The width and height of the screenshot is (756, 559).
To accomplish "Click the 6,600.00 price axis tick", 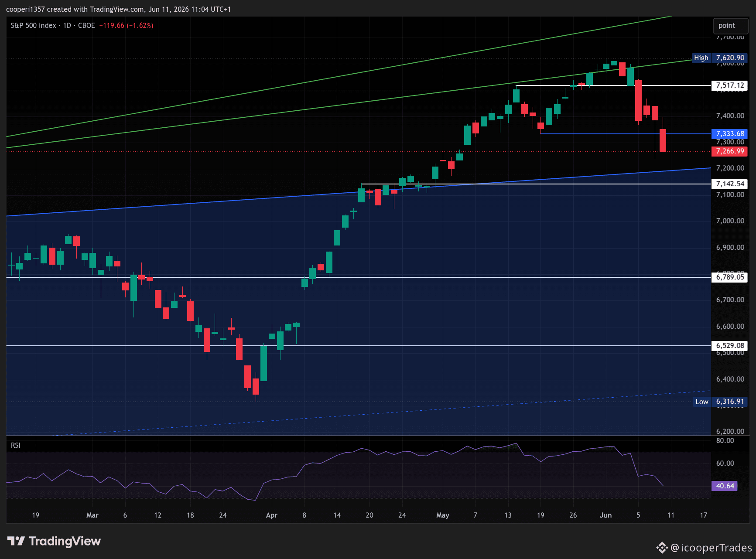I will point(730,326).
